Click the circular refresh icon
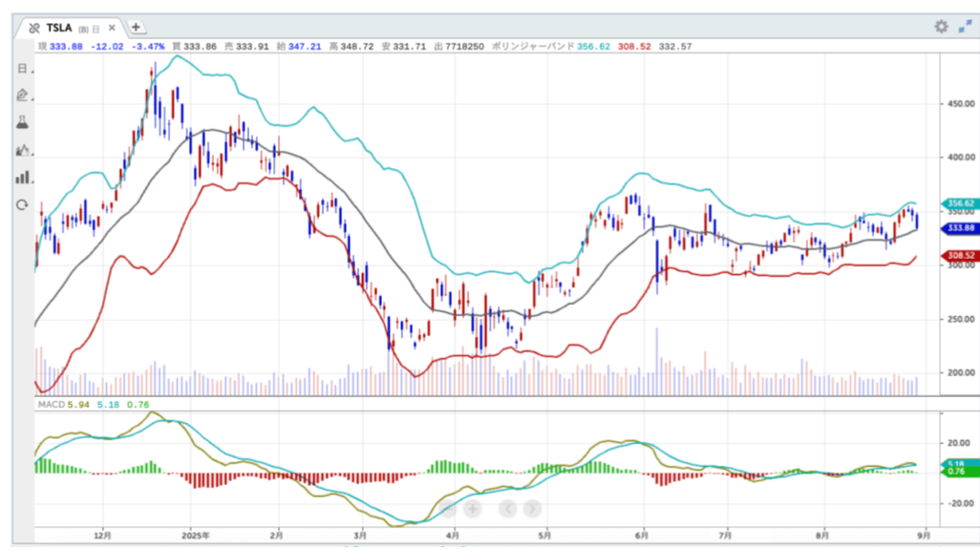 click(22, 204)
